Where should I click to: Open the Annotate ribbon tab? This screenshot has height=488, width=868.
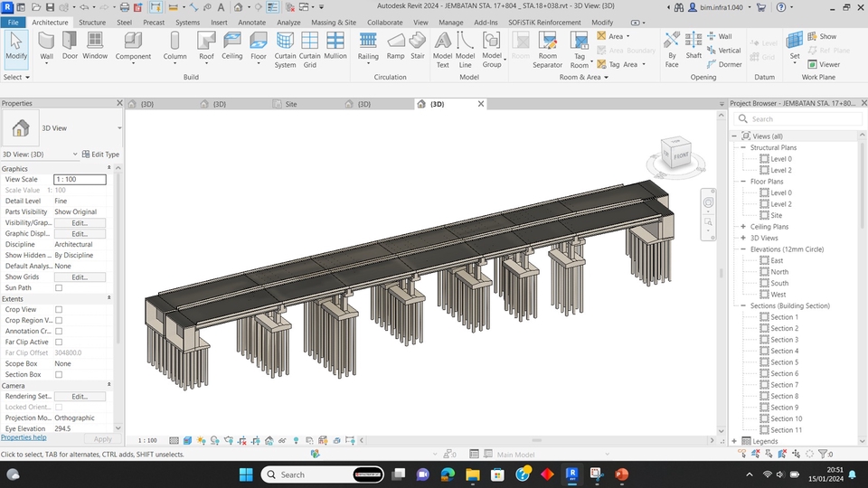(252, 22)
